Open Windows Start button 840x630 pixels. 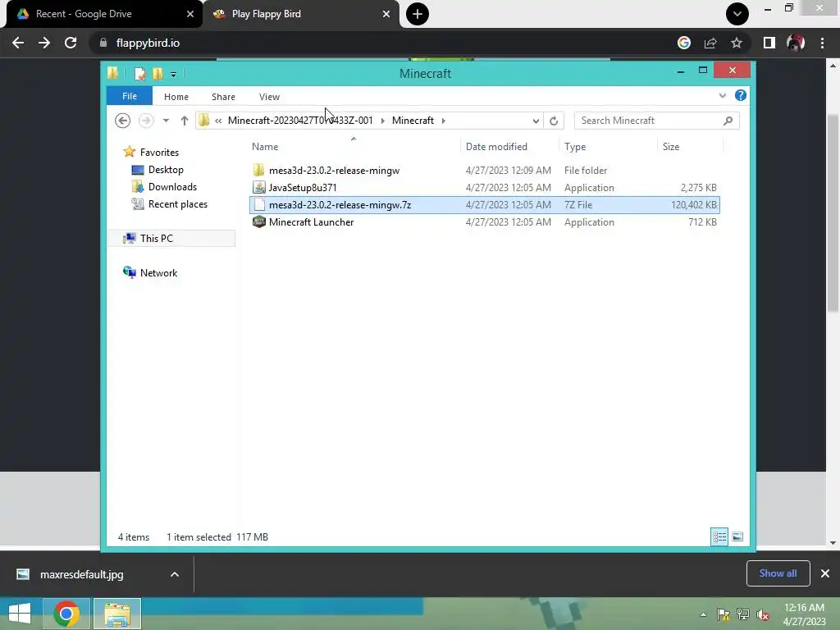(x=20, y=614)
